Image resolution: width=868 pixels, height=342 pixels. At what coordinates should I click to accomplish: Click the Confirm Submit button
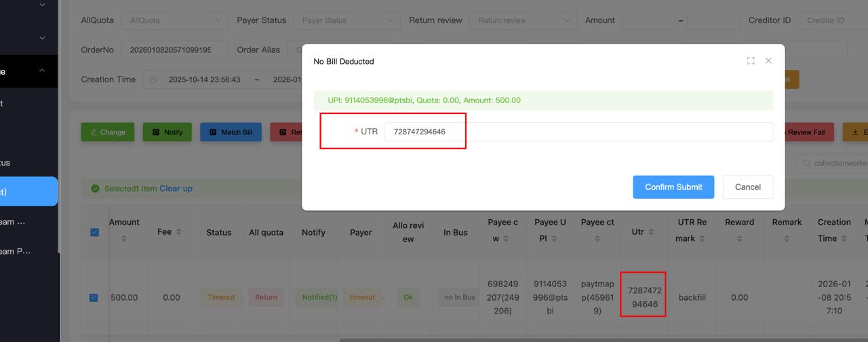click(x=673, y=187)
